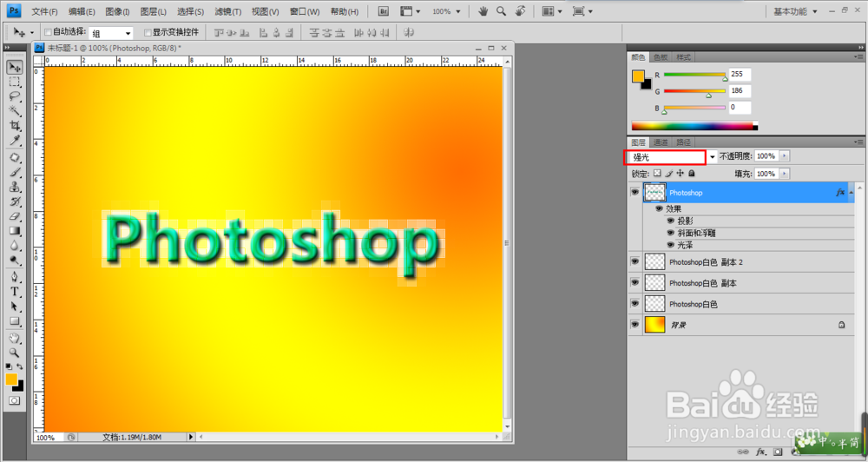Screen dimensions: 868x462
Task: Enable the 自动选择 checkbox
Action: 48,32
